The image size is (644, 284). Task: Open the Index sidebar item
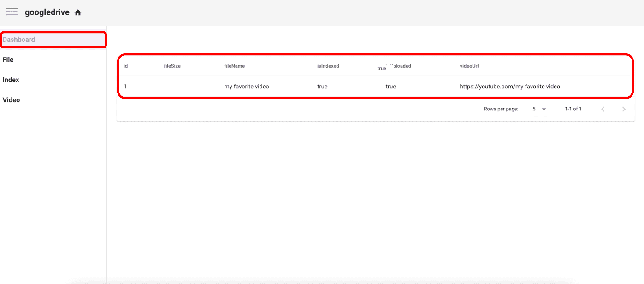click(53, 80)
